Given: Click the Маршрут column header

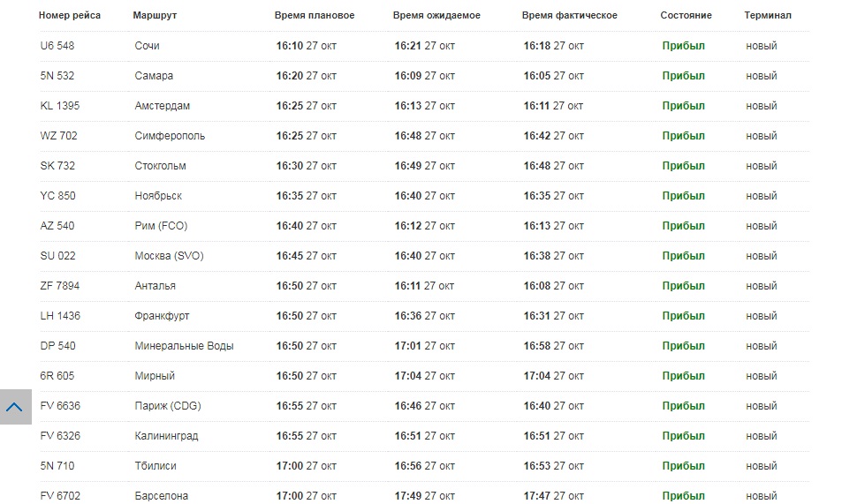Looking at the screenshot, I should pos(155,16).
